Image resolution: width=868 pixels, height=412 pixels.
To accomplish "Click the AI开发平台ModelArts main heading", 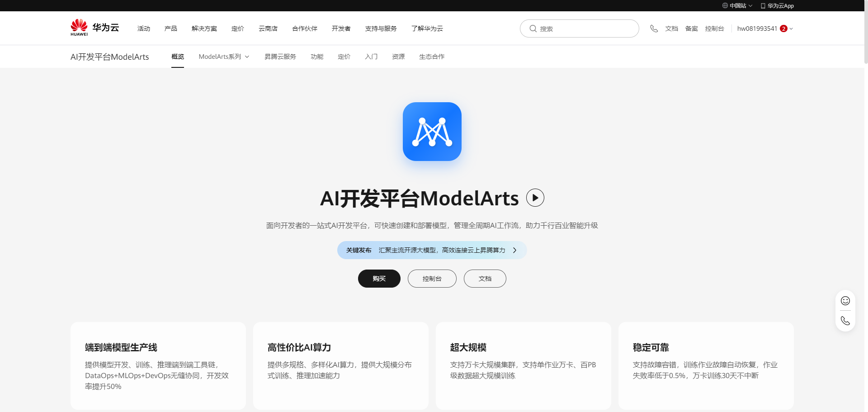I will coord(420,198).
